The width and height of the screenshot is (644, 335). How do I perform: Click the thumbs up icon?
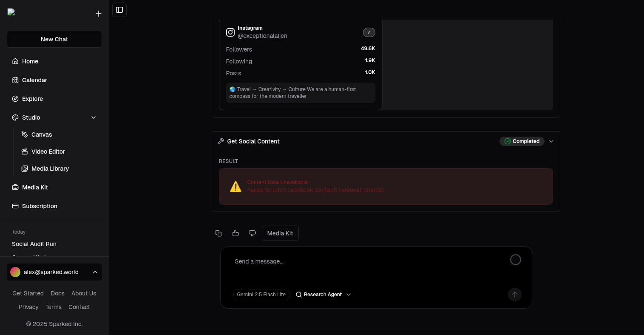(x=235, y=233)
